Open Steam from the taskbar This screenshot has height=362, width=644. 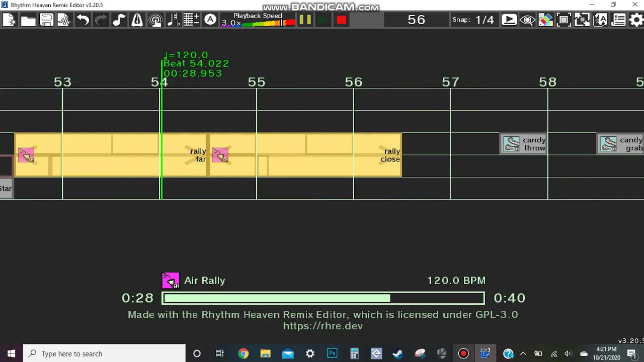coord(397,353)
